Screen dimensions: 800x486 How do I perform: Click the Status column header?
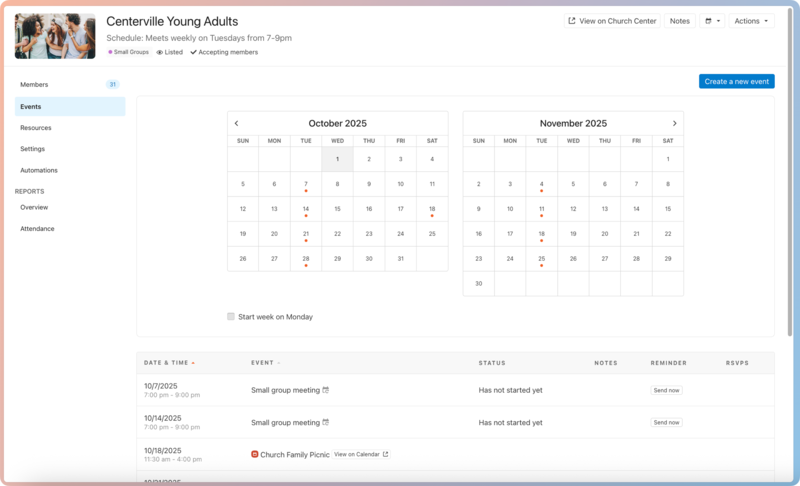tap(492, 363)
